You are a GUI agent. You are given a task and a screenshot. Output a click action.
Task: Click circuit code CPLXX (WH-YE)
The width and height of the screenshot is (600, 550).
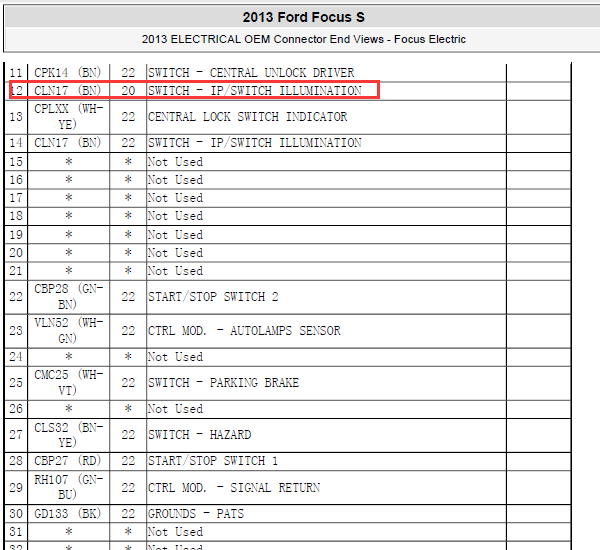click(x=68, y=116)
